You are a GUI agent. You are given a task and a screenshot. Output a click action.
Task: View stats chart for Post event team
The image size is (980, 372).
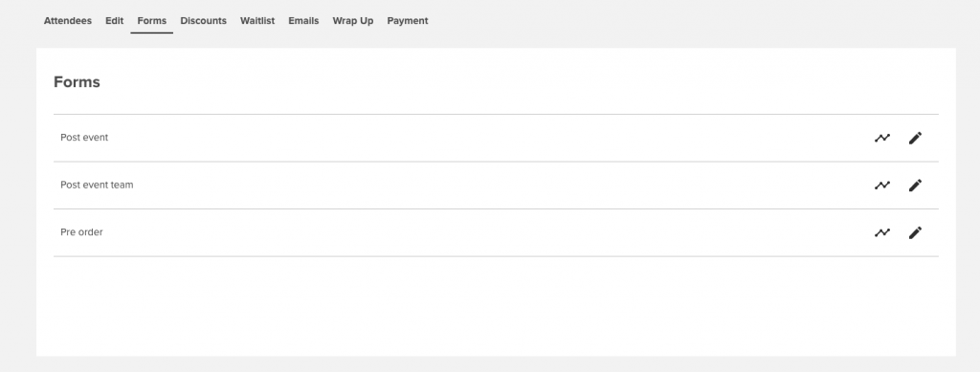click(x=881, y=186)
